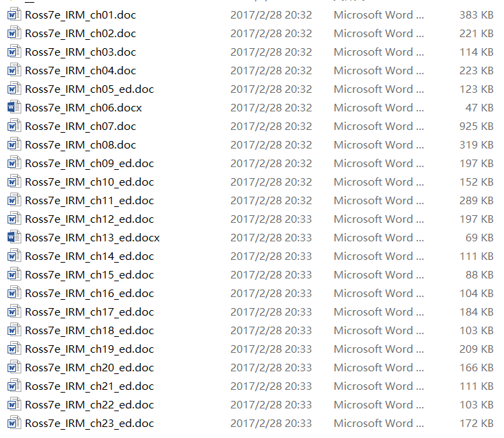Select the Word icon for Ross7e_IRM_ch22_ed.doc

coord(14,405)
